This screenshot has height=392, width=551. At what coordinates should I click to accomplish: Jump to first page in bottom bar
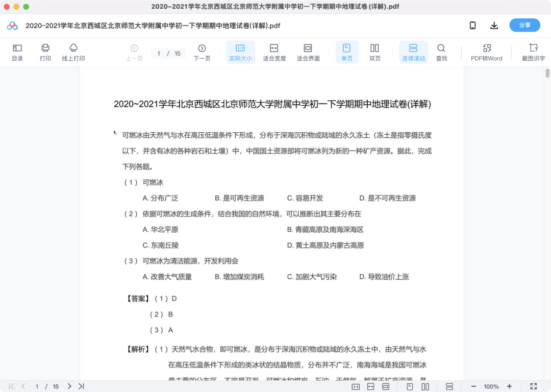tap(12, 386)
